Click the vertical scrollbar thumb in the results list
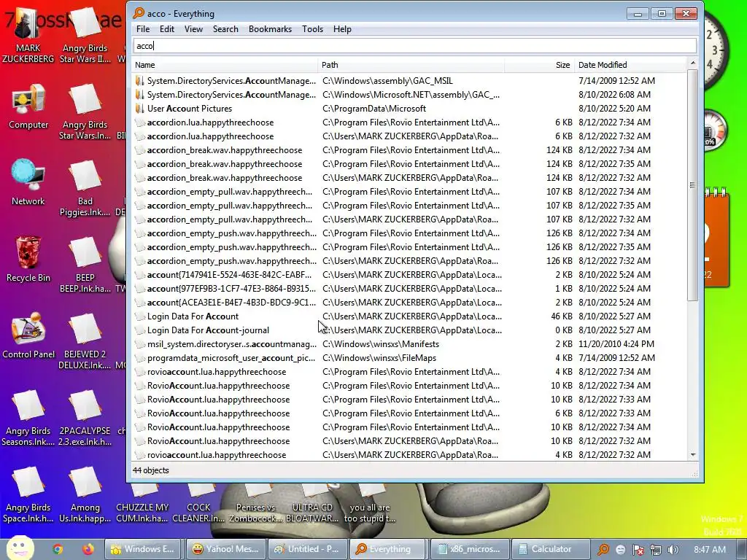 point(693,184)
